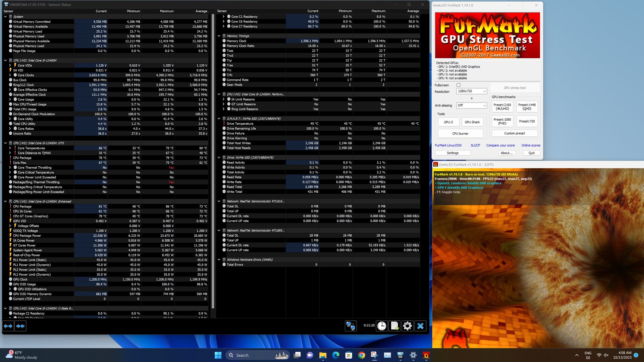Click the FurMark Linux/OSX link
This screenshot has width=644, height=362.
[448, 145]
